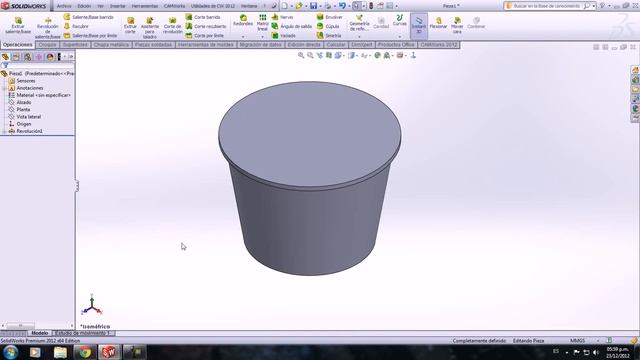Select the Alzado plane in tree

[24, 102]
